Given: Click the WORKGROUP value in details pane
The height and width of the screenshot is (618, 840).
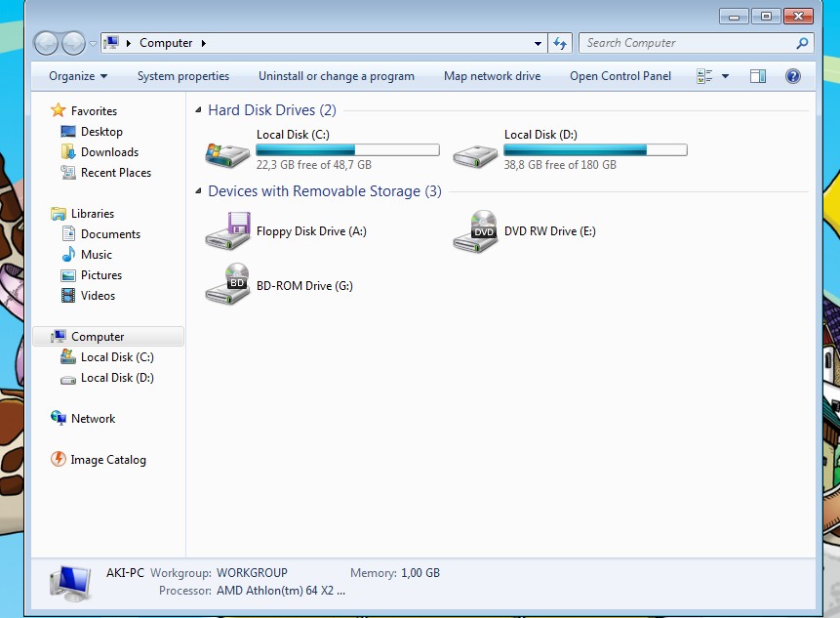Looking at the screenshot, I should click(x=252, y=573).
